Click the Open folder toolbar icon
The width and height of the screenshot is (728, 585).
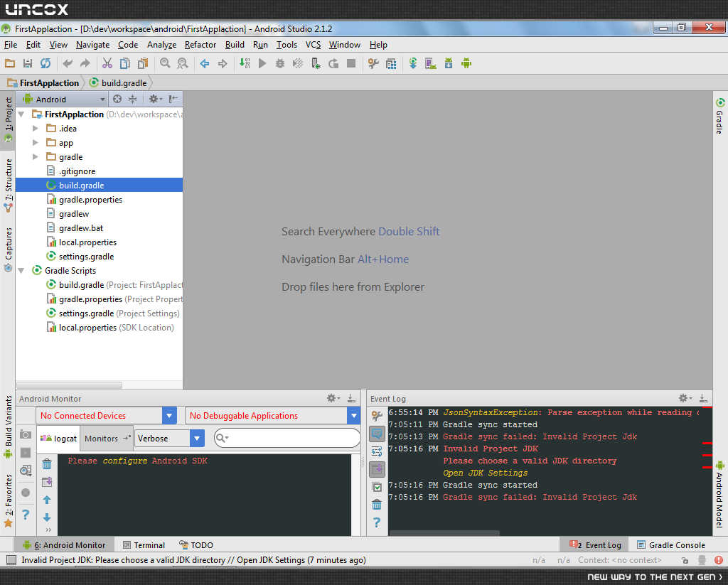tap(10, 63)
